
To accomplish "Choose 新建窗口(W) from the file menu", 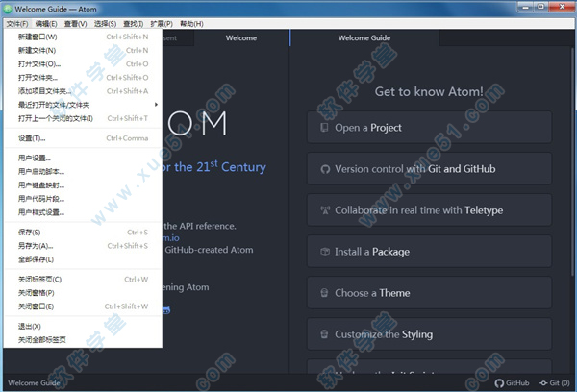I will click(83, 37).
